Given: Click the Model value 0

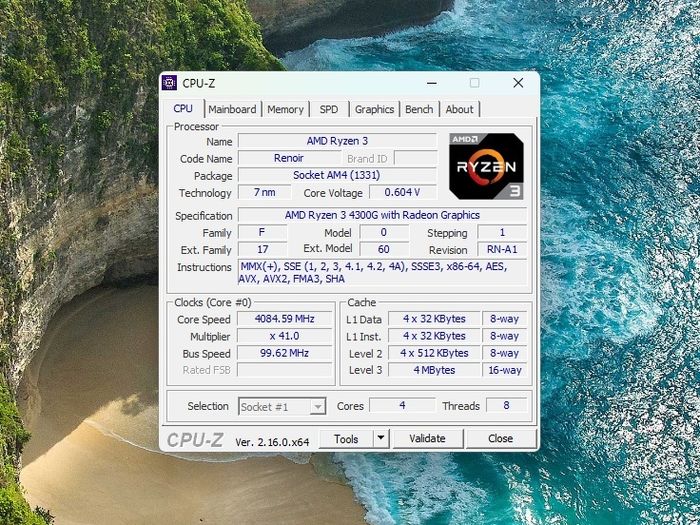Looking at the screenshot, I should (x=384, y=232).
